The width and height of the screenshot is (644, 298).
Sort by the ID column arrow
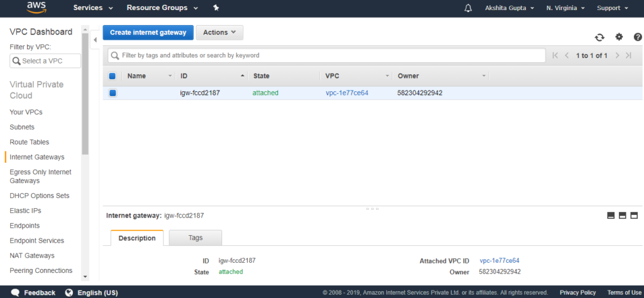tap(242, 76)
